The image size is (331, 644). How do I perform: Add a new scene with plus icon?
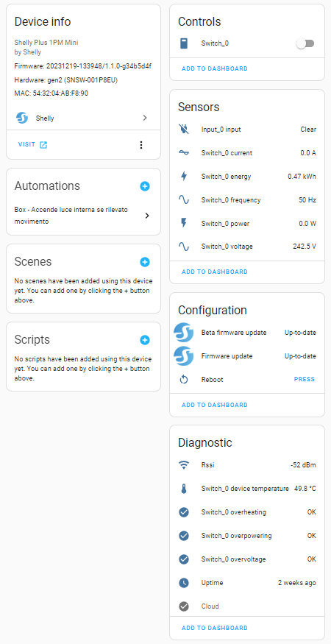point(145,262)
